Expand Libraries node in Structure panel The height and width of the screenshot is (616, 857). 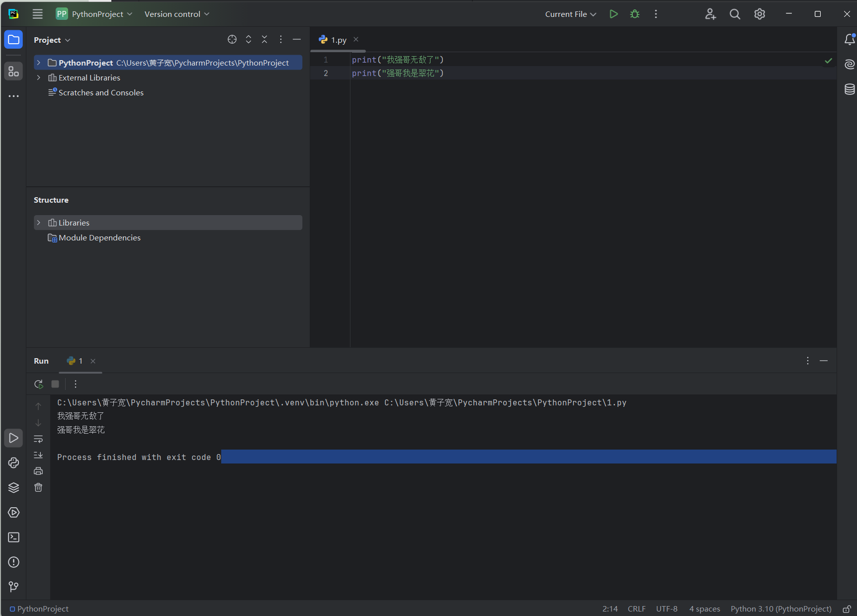38,223
